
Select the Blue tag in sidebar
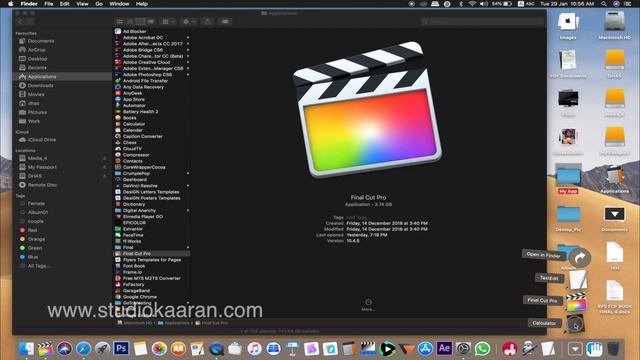[x=33, y=257]
